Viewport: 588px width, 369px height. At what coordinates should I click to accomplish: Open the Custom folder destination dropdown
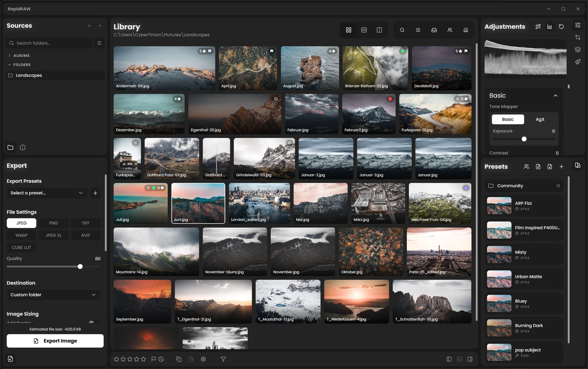[53, 295]
